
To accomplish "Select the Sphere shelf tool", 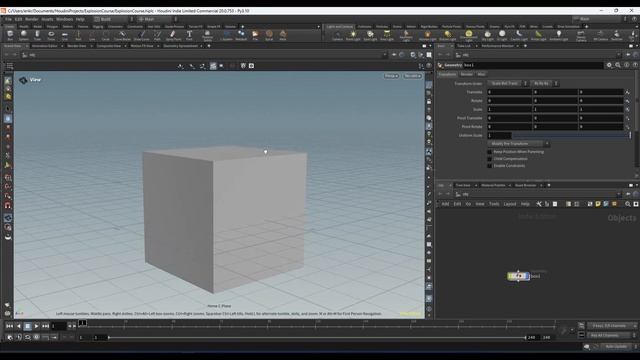I will [24, 36].
